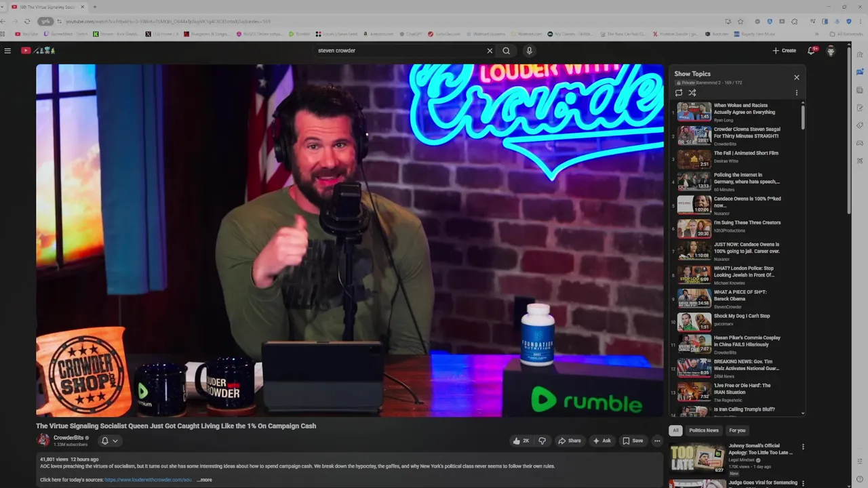This screenshot has height=488, width=868.
Task: Open Edge sidebar shopping tag icon
Action: point(860,125)
